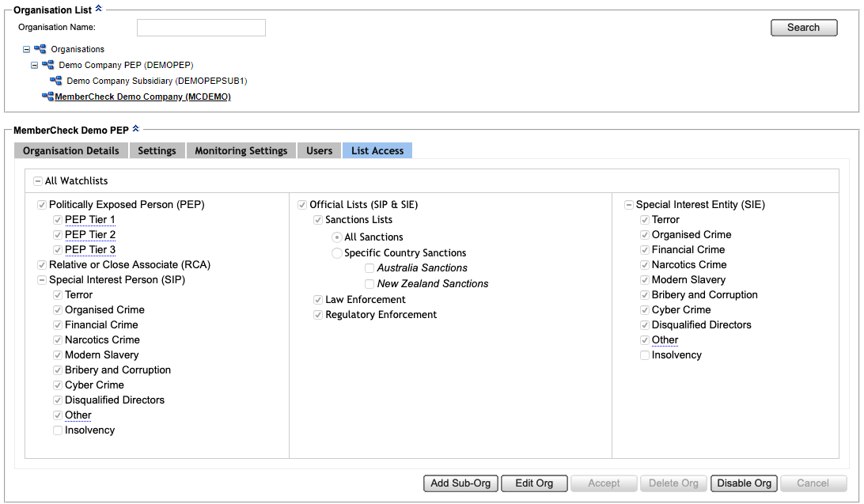
Task: Select the Specific Country Sanctions radio button
Action: [337, 253]
